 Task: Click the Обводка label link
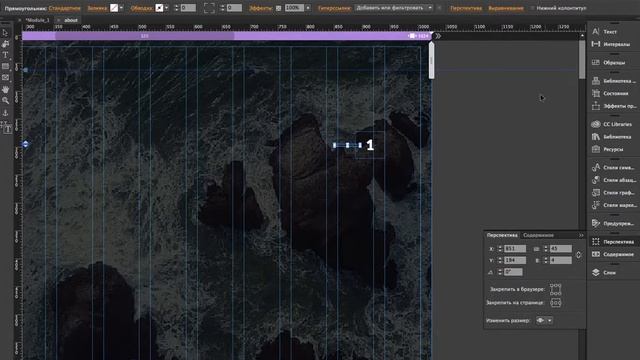142,8
